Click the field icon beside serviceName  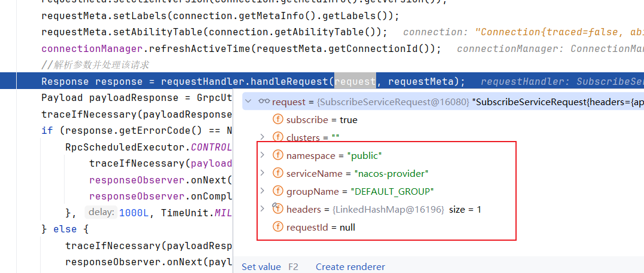tap(277, 173)
